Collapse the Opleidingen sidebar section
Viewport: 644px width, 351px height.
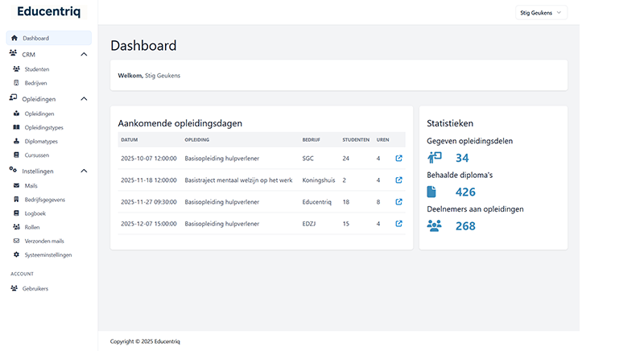tap(85, 99)
